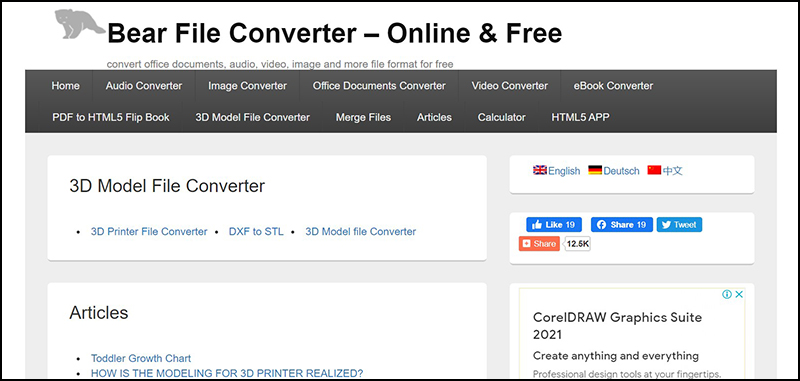Click the red Share button
800x381 pixels.
539,244
